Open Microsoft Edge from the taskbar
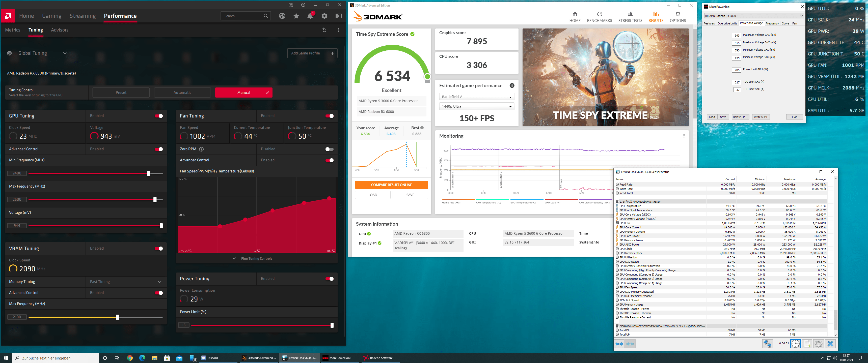Viewport: 868px width, 363px height. pos(142,358)
